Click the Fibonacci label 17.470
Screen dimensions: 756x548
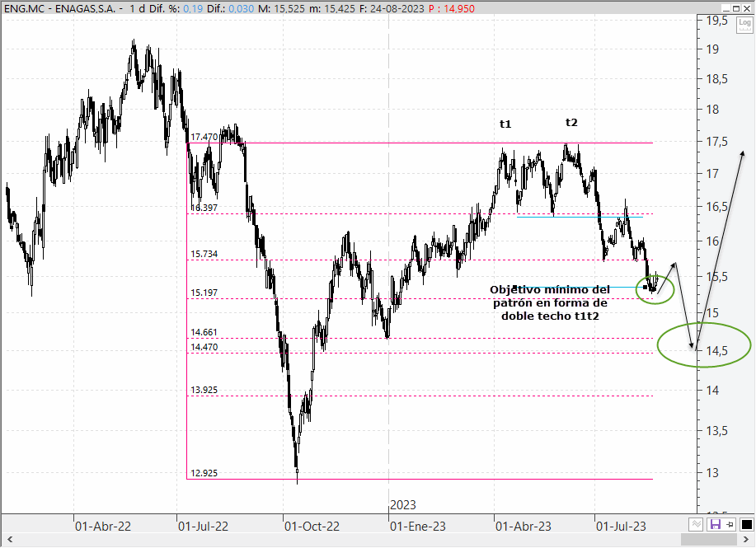pyautogui.click(x=204, y=137)
